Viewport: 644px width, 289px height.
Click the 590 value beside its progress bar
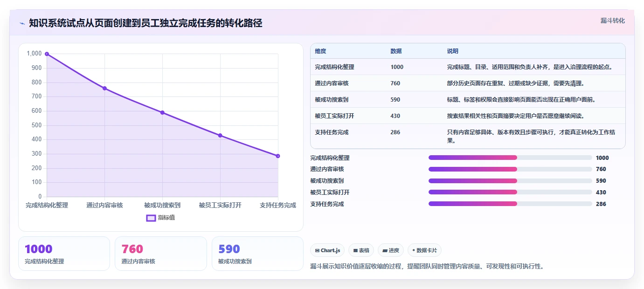pyautogui.click(x=601, y=181)
